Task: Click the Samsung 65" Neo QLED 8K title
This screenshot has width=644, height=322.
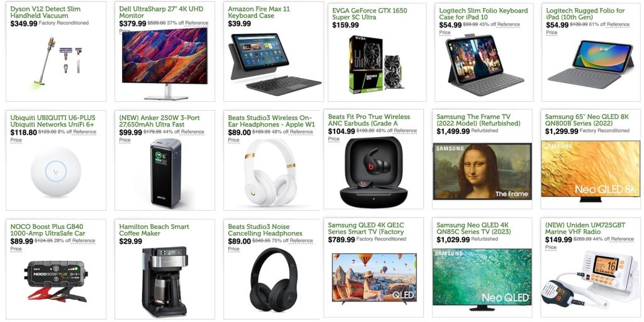Action: pyautogui.click(x=587, y=120)
